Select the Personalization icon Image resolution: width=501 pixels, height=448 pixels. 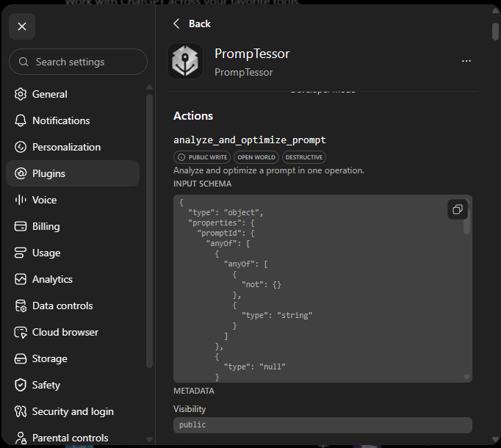point(21,147)
